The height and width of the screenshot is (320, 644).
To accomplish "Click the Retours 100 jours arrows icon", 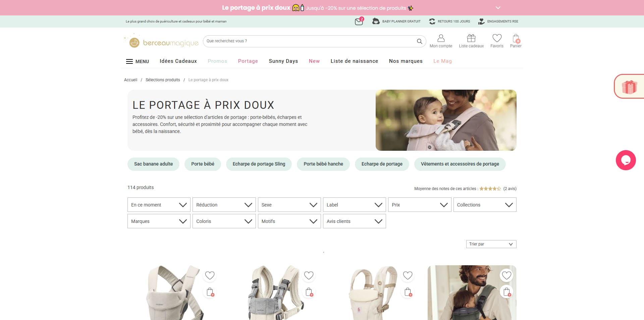I will (432, 21).
